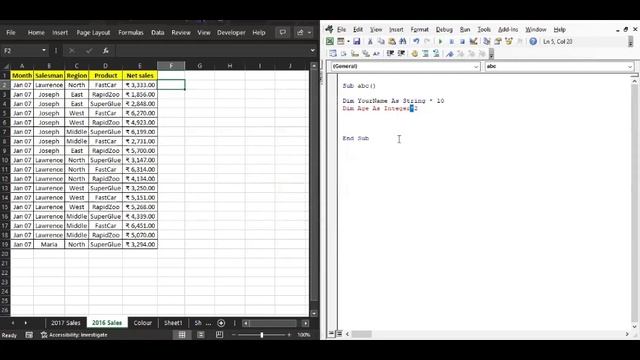Image resolution: width=640 pixels, height=360 pixels.
Task: Click the Save icon in VBA editor
Action: click(x=356, y=41)
